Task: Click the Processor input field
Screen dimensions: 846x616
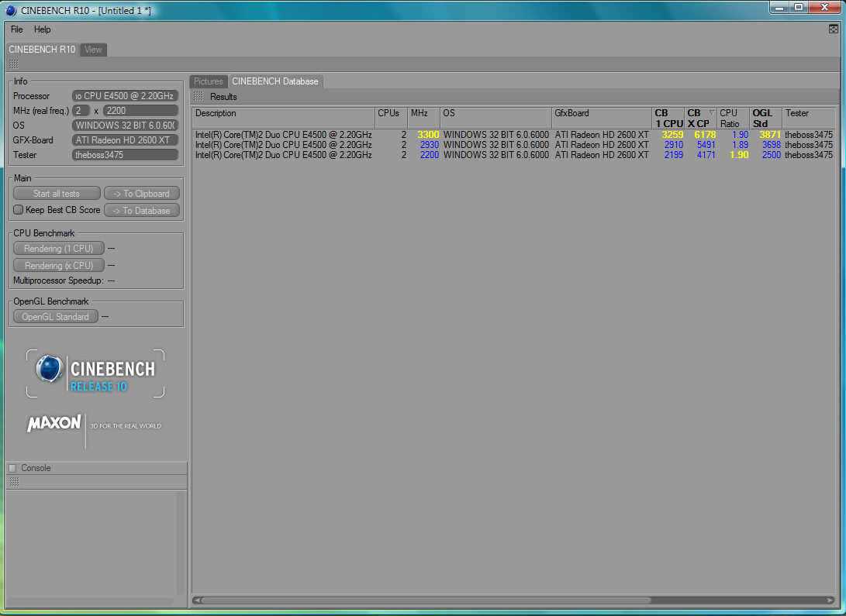Action: coord(125,96)
